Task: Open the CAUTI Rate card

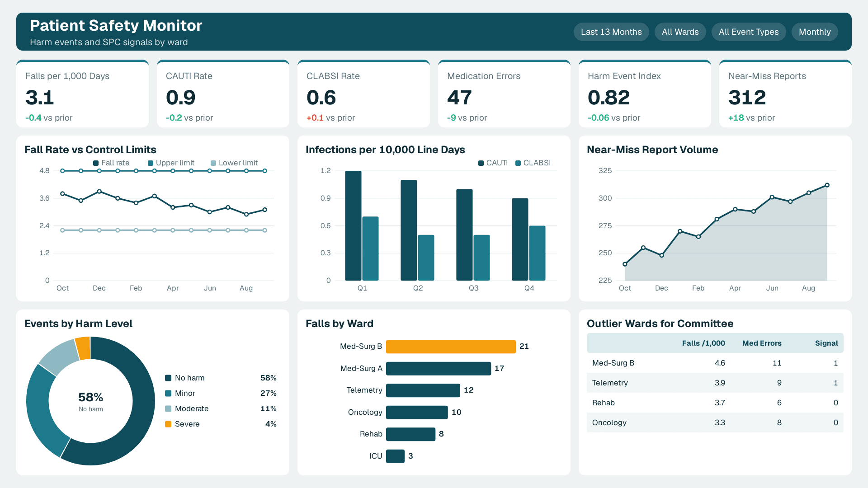Action: point(223,94)
